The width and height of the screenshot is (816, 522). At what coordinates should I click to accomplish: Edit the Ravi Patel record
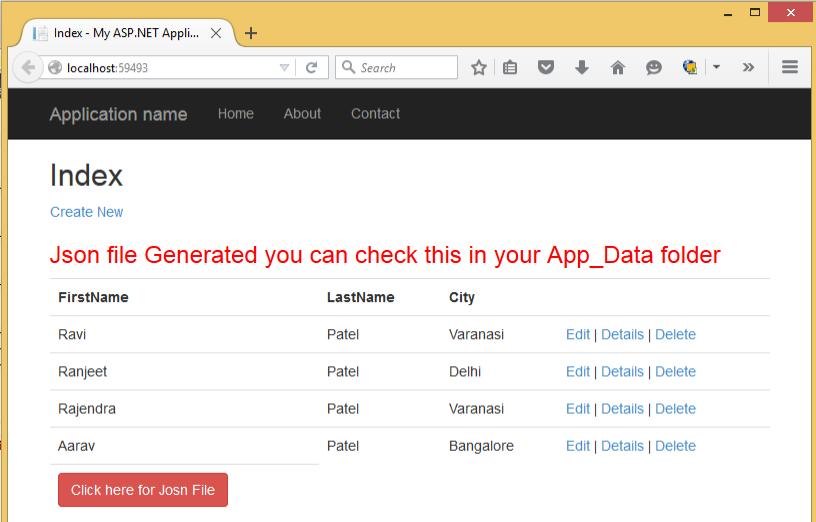(x=578, y=335)
